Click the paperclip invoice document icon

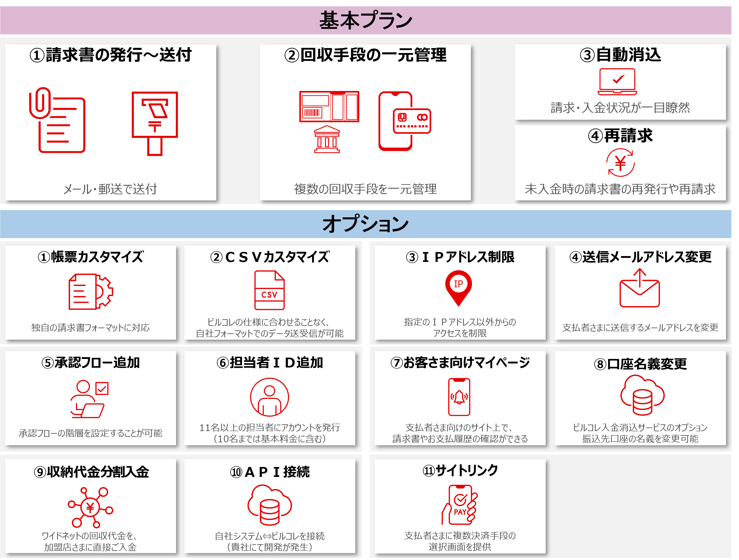point(57,120)
